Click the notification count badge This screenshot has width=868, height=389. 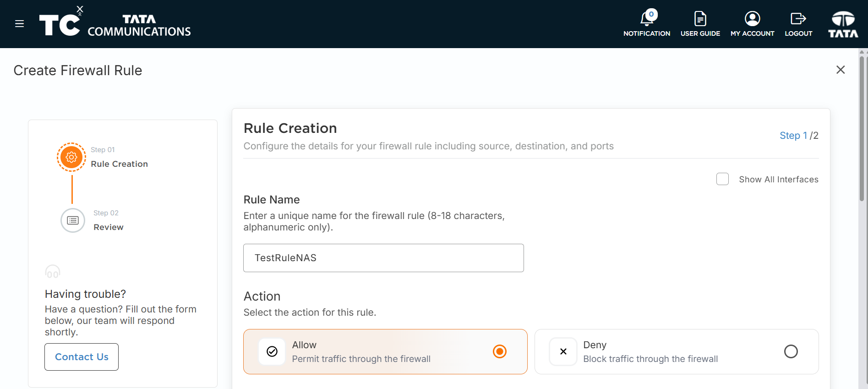[x=651, y=14]
